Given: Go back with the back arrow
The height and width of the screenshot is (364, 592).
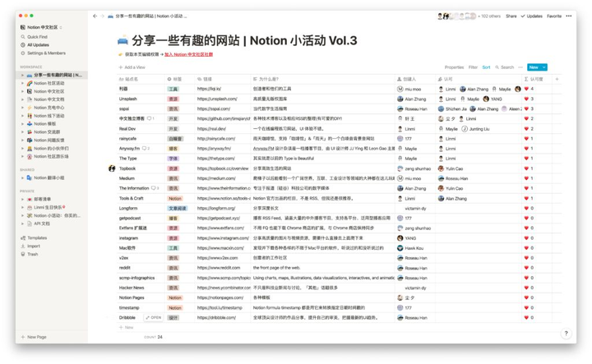Looking at the screenshot, I should [95, 16].
